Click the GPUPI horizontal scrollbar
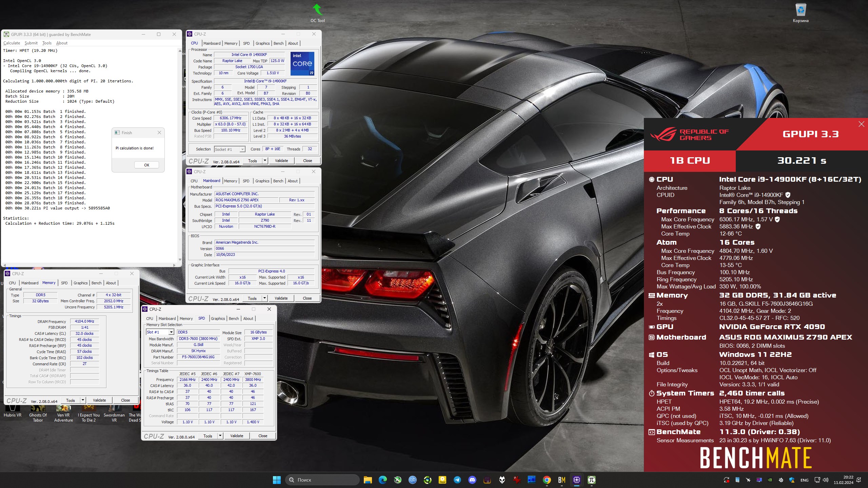Image resolution: width=868 pixels, height=488 pixels. (x=89, y=265)
